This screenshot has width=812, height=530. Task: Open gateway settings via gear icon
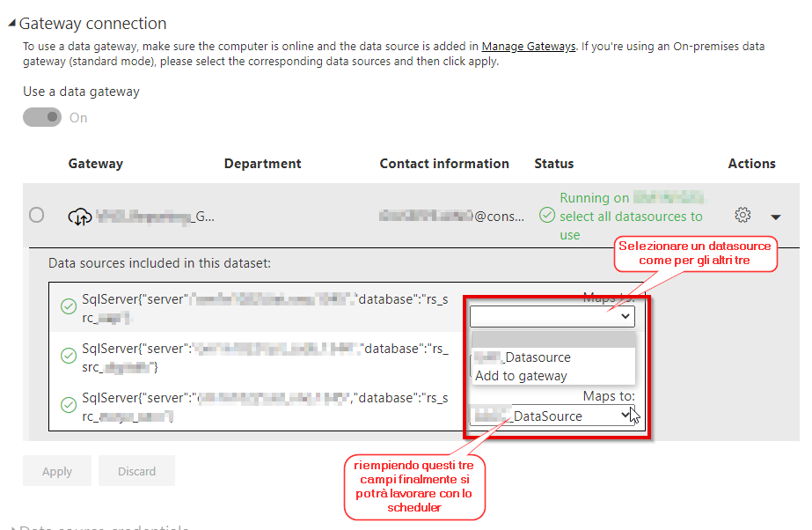click(743, 215)
